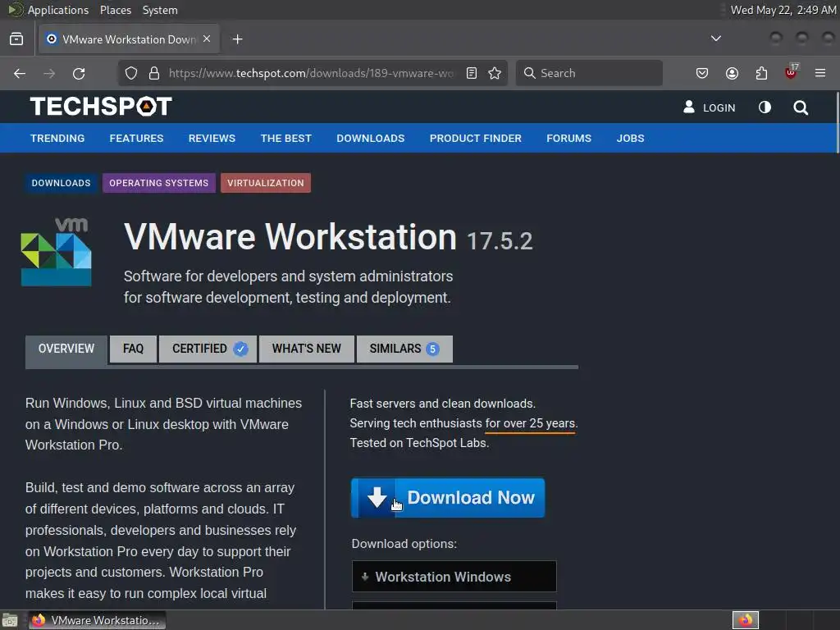Open the Pocket save icon
The height and width of the screenshot is (630, 840).
click(x=702, y=73)
